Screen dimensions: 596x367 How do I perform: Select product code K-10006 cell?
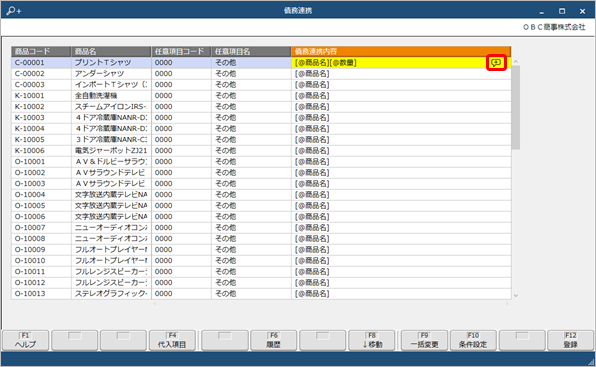(x=41, y=151)
